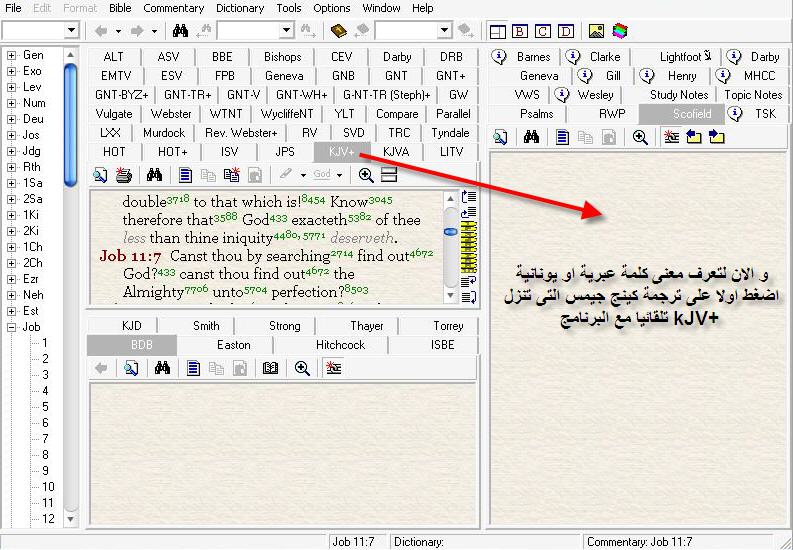Click the colorful stacked books icon

tap(620, 31)
